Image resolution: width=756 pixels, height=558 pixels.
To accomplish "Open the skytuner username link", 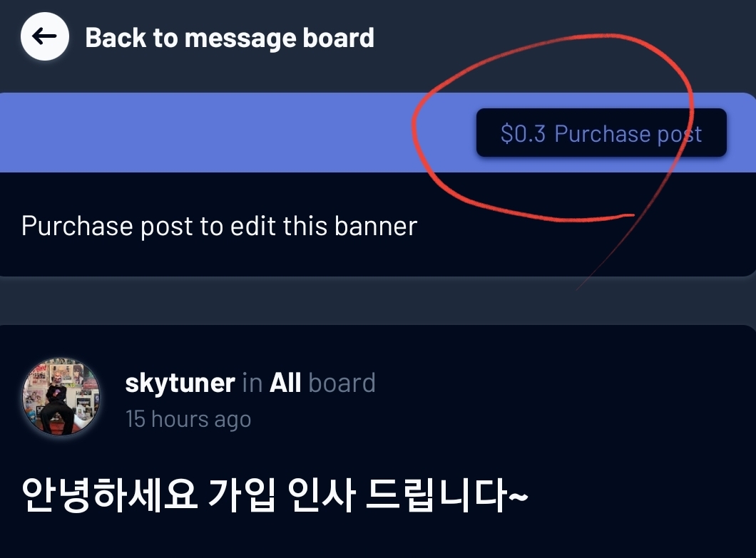I will [x=180, y=383].
